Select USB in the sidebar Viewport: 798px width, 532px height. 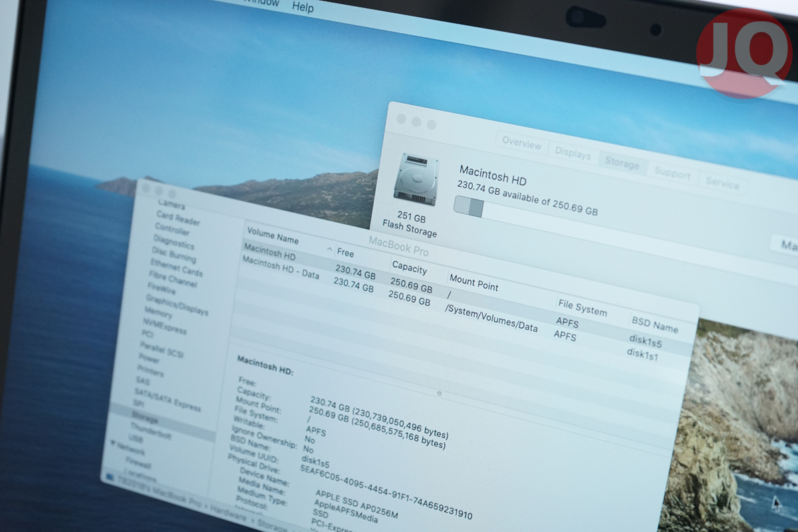point(136,439)
